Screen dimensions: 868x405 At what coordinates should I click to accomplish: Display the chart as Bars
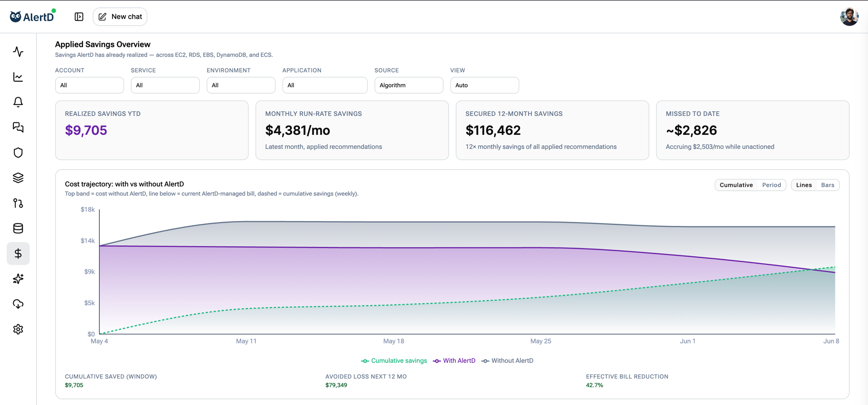828,185
